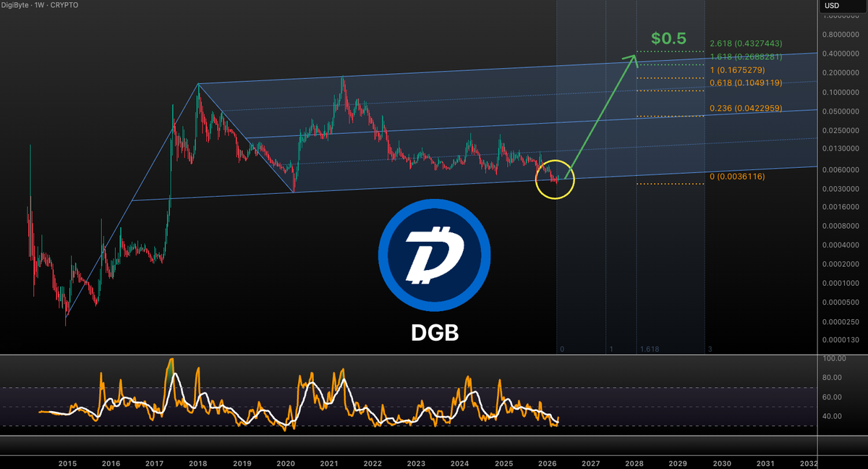
Task: Click the 2031 time axis label
Action: (x=765, y=462)
